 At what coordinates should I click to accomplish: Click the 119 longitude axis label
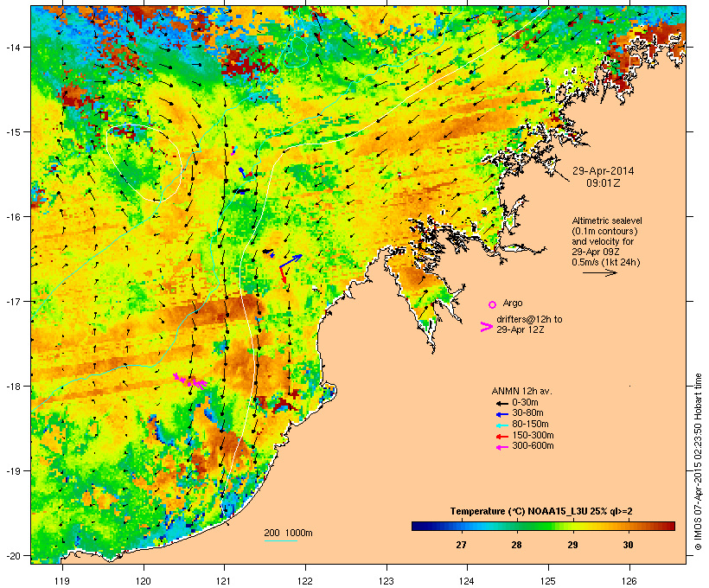(62, 581)
